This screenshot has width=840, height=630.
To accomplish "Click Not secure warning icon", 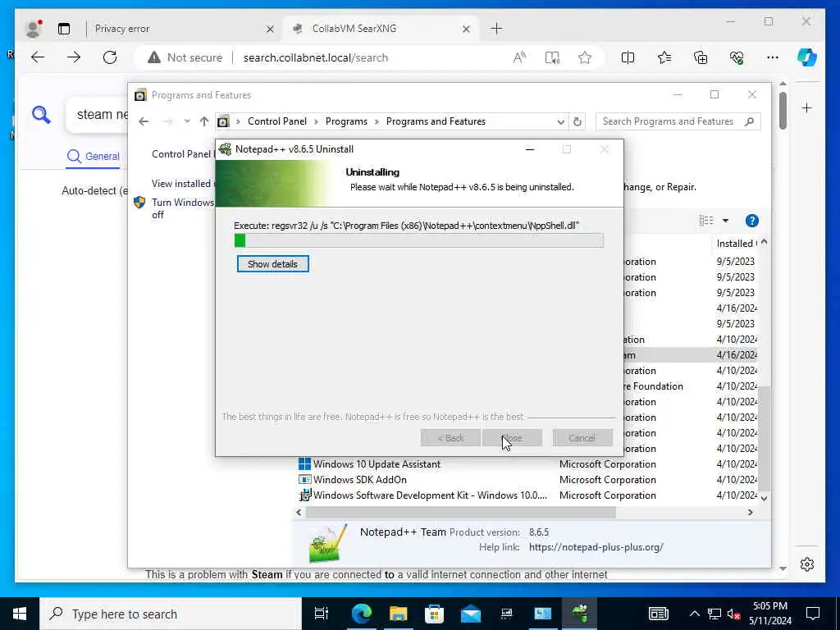I will tap(154, 57).
